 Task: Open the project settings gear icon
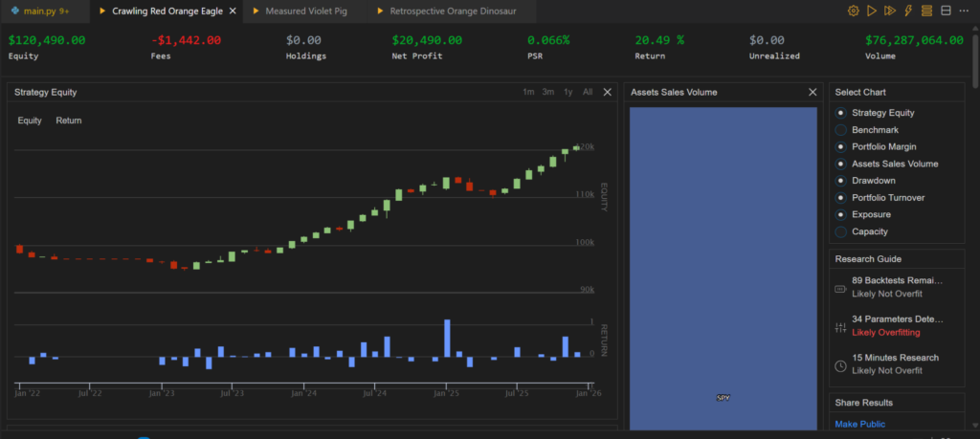pos(853,11)
